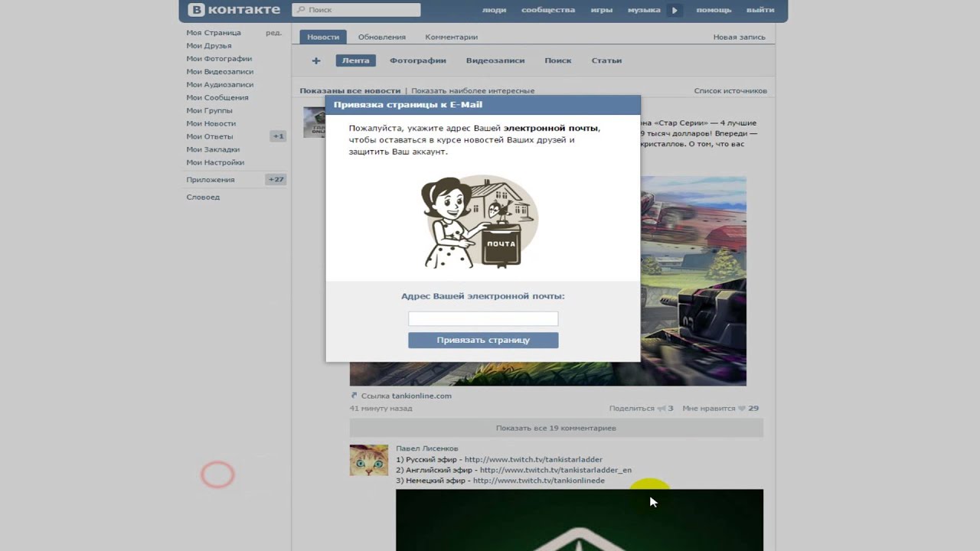
Task: Open Мои Новости in the sidebar
Action: [211, 124]
